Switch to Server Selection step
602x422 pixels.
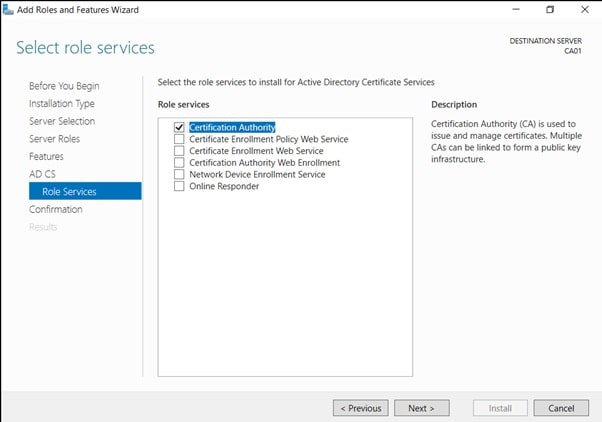pos(62,121)
